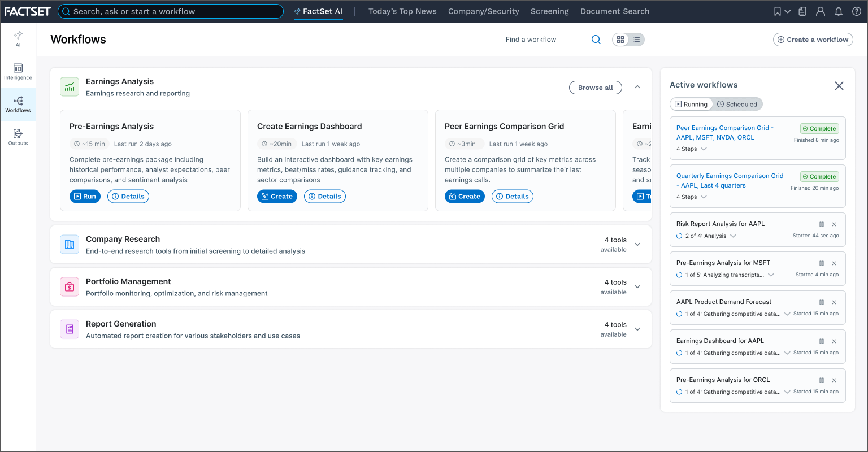Go to Today's Top News
The height and width of the screenshot is (452, 868).
[402, 11]
